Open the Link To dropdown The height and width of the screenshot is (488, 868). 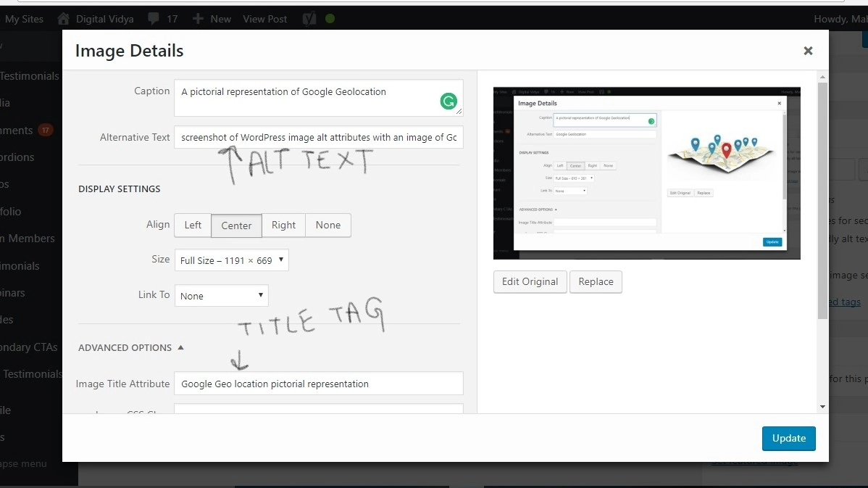tap(221, 295)
